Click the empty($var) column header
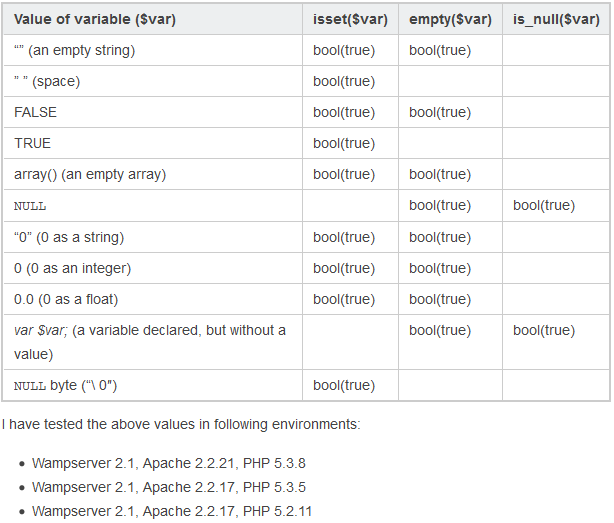Image resolution: width=614 pixels, height=523 pixels. pos(450,19)
